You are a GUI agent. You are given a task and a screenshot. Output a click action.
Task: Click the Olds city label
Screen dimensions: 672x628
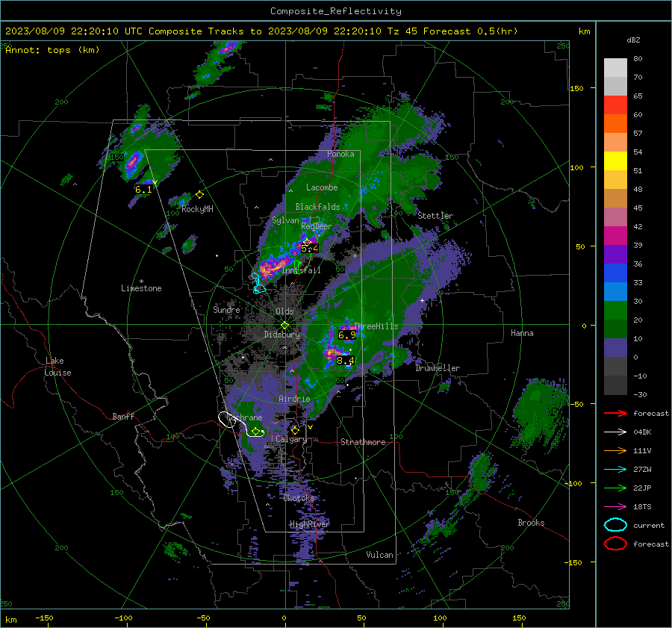click(284, 311)
